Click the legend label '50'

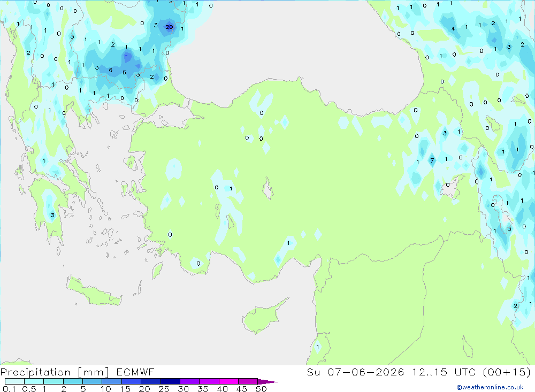coord(261,389)
